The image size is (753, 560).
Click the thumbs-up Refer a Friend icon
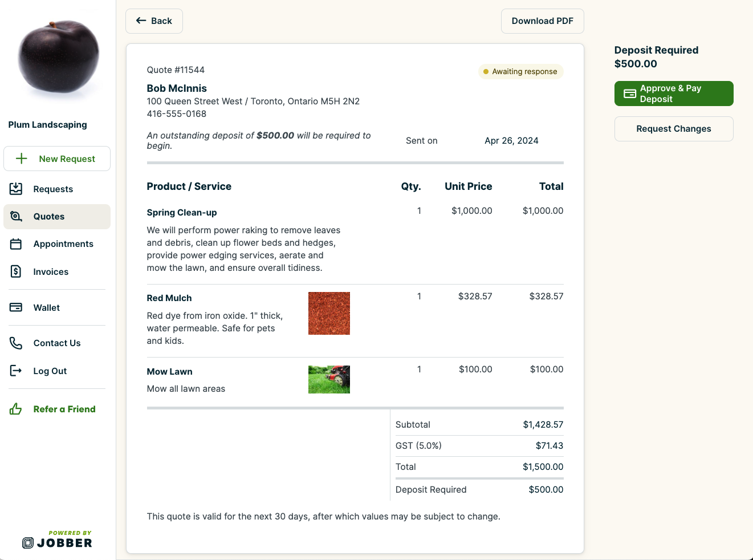pyautogui.click(x=17, y=409)
